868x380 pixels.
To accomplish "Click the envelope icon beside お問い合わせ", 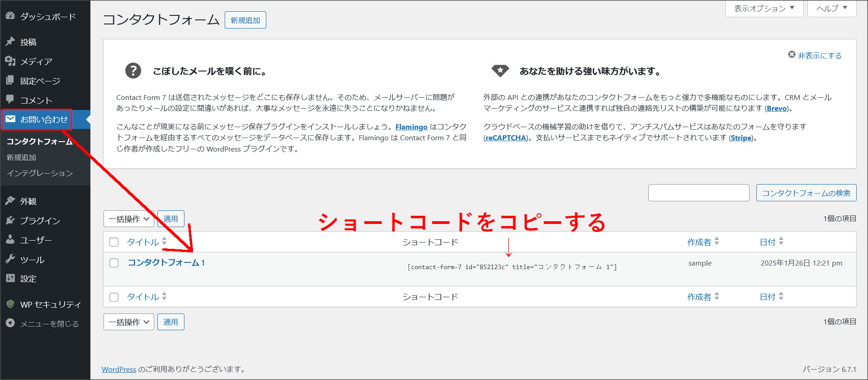I will click(10, 119).
